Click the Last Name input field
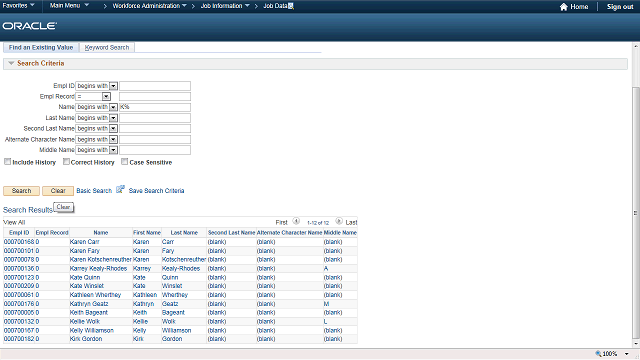This screenshot has width=640, height=360. coord(155,118)
